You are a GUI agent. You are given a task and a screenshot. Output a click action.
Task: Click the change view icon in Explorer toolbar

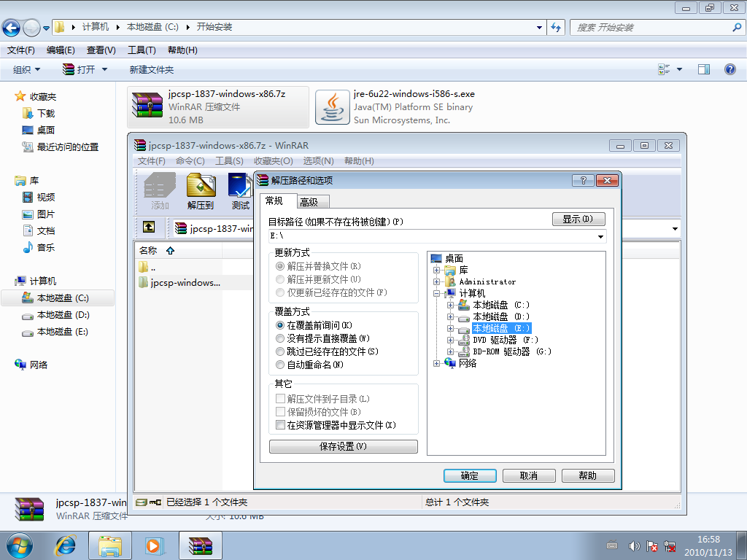664,69
